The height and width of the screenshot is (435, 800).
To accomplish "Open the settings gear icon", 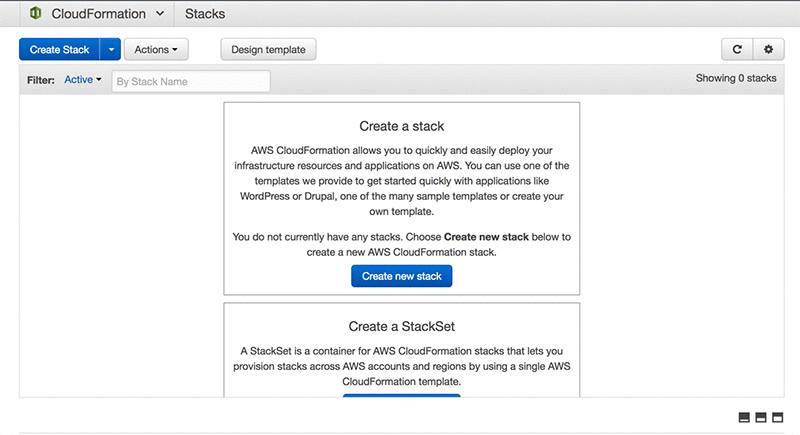I will click(768, 49).
